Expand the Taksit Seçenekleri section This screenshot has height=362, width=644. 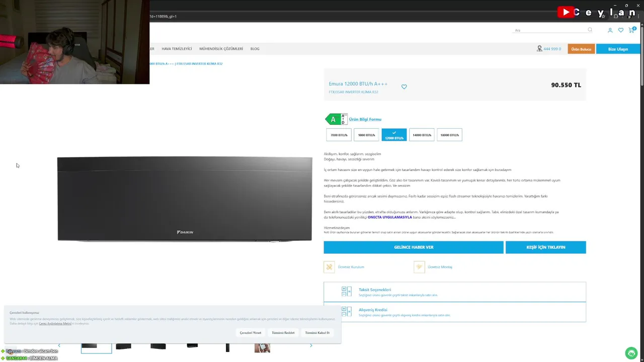click(x=455, y=292)
